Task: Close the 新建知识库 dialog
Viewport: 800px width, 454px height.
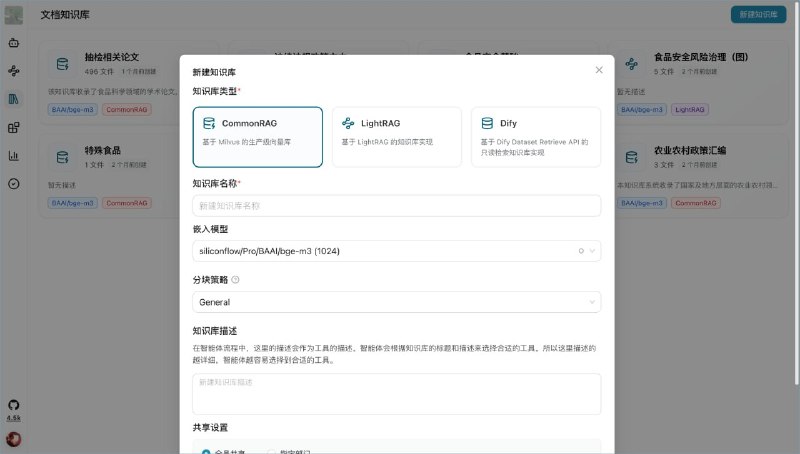Action: tap(599, 70)
